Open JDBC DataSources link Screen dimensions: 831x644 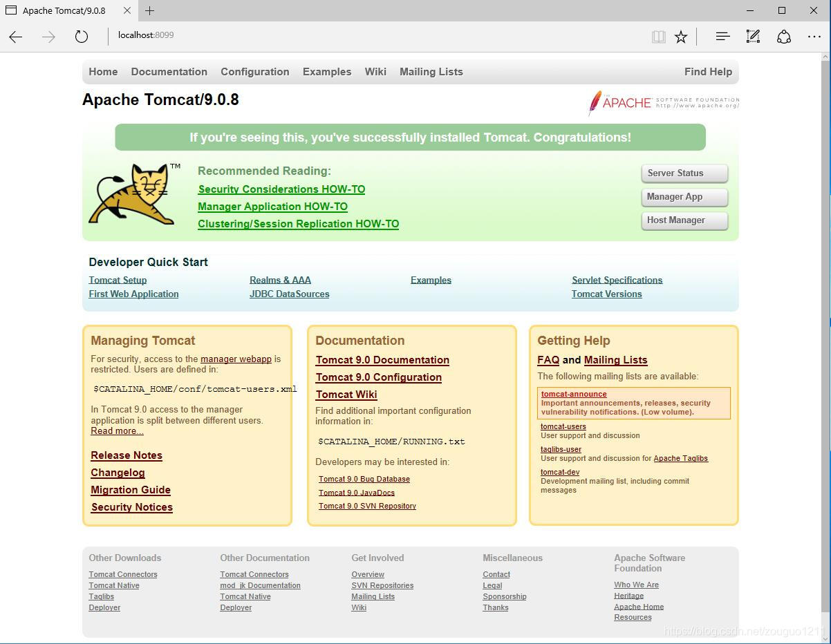click(289, 294)
